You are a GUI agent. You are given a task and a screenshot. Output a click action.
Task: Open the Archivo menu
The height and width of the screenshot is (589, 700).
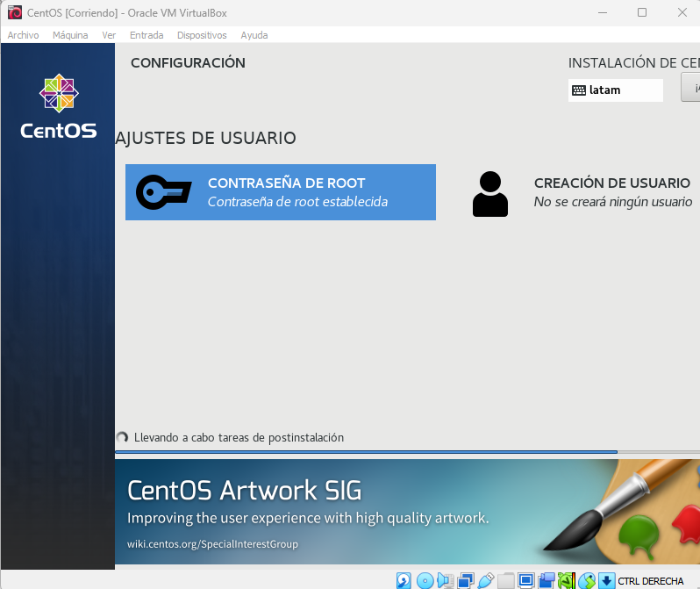pyautogui.click(x=23, y=35)
